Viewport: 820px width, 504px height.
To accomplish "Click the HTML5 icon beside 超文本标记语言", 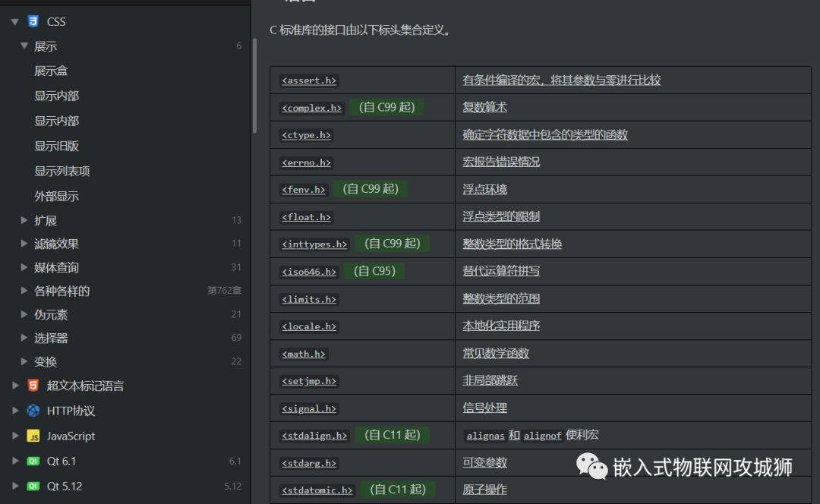I will pyautogui.click(x=31, y=386).
